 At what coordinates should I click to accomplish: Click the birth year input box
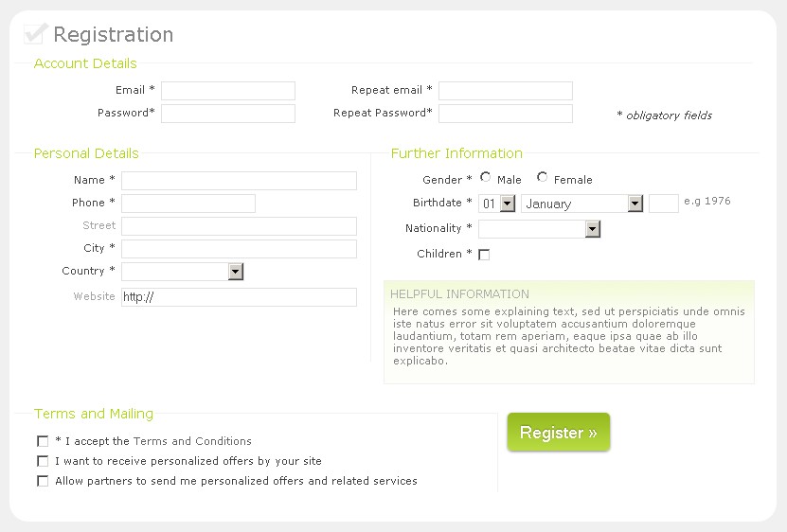(663, 204)
